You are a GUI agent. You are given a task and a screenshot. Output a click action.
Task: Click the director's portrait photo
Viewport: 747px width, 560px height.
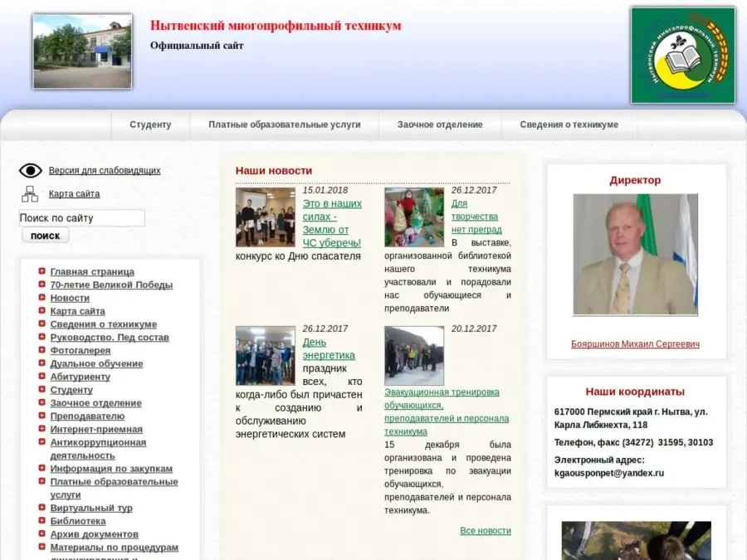pyautogui.click(x=635, y=255)
